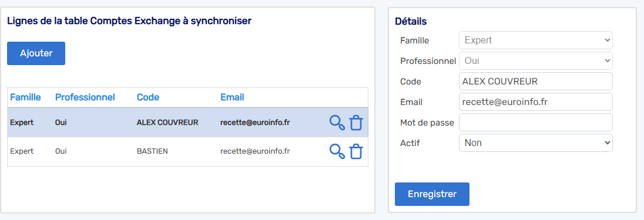Viewport: 644px width, 220px height.
Task: Delete the ALEX COUVREUR row using trash icon
Action: [356, 123]
